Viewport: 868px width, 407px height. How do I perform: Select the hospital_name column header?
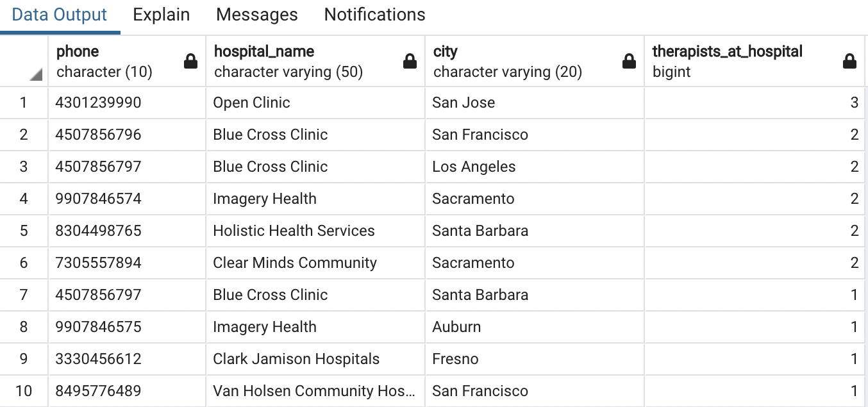(x=301, y=62)
